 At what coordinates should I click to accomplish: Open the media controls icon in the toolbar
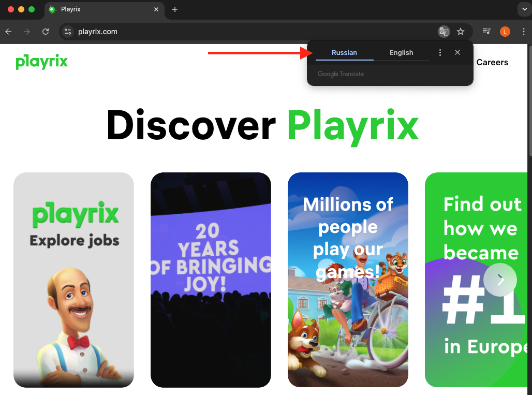(486, 32)
